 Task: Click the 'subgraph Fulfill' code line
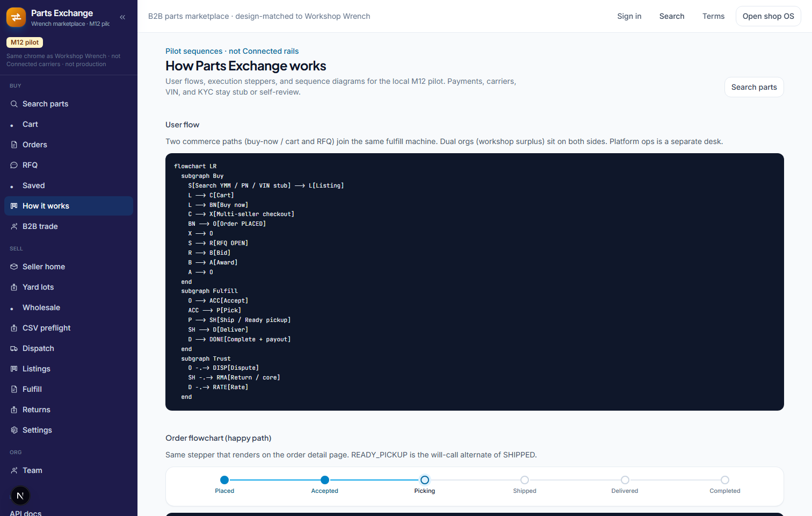point(209,291)
